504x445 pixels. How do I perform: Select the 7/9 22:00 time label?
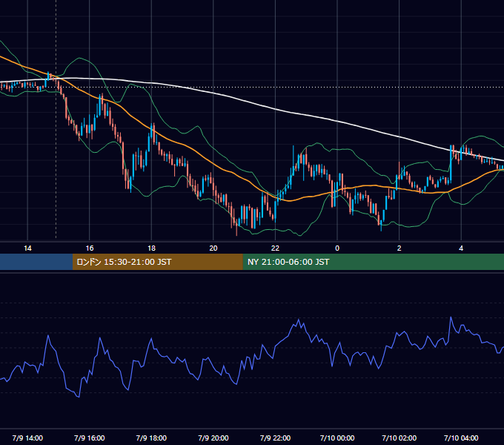[275, 438]
